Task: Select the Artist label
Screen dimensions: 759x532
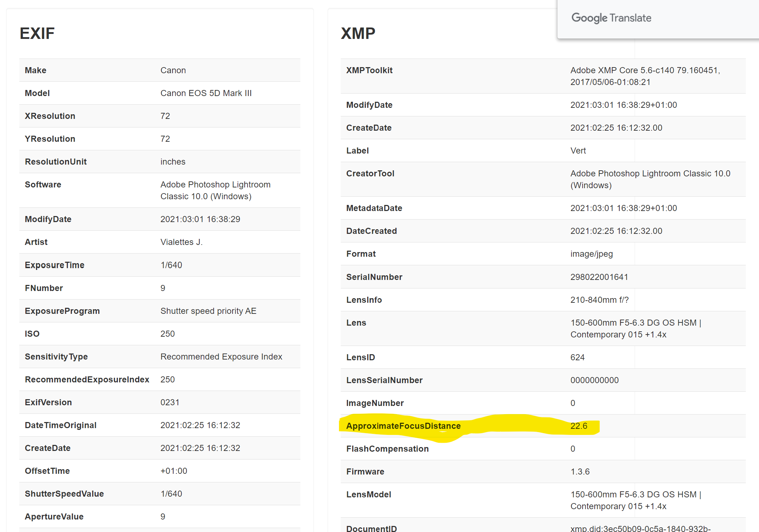Action: click(x=36, y=242)
